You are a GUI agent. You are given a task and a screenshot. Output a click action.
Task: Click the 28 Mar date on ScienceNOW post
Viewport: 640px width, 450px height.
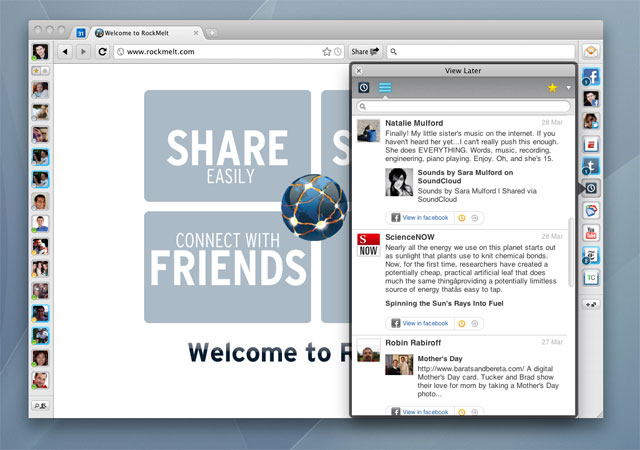pyautogui.click(x=552, y=236)
